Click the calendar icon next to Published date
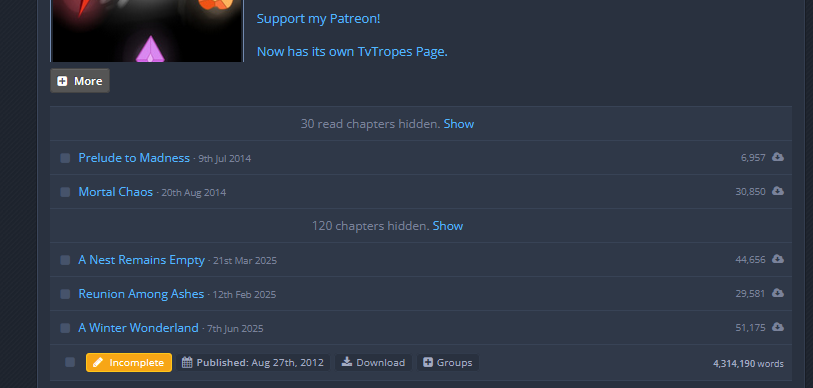Screen dimensions: 813x388 pyautogui.click(x=187, y=363)
